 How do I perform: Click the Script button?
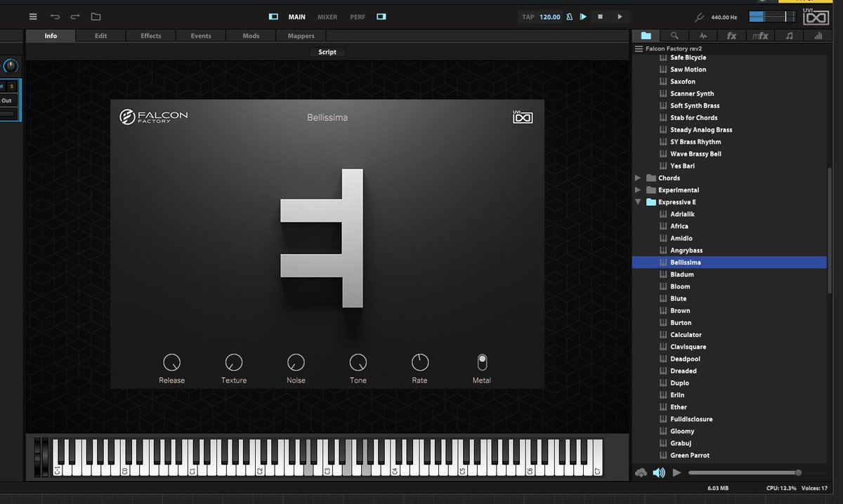pos(327,52)
